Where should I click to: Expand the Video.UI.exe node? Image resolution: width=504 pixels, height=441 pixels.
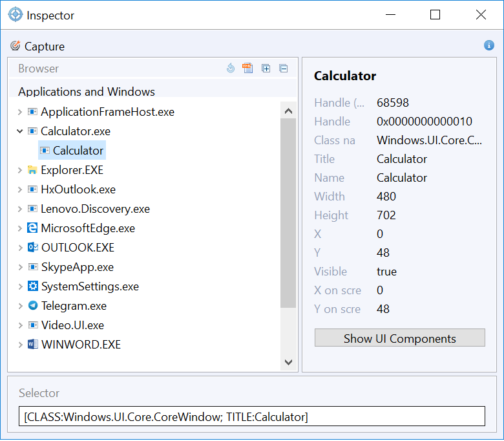coord(20,325)
